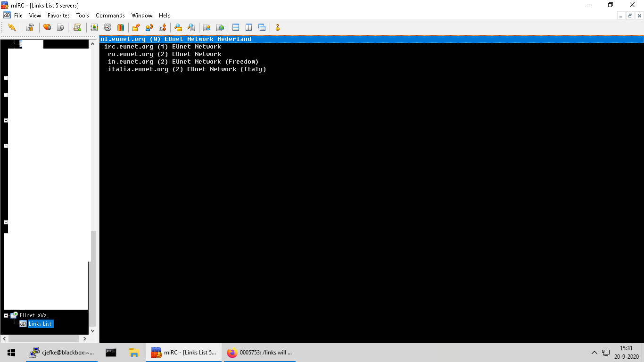
Task: Open mIRC Options hammer icon
Action: (x=30, y=27)
